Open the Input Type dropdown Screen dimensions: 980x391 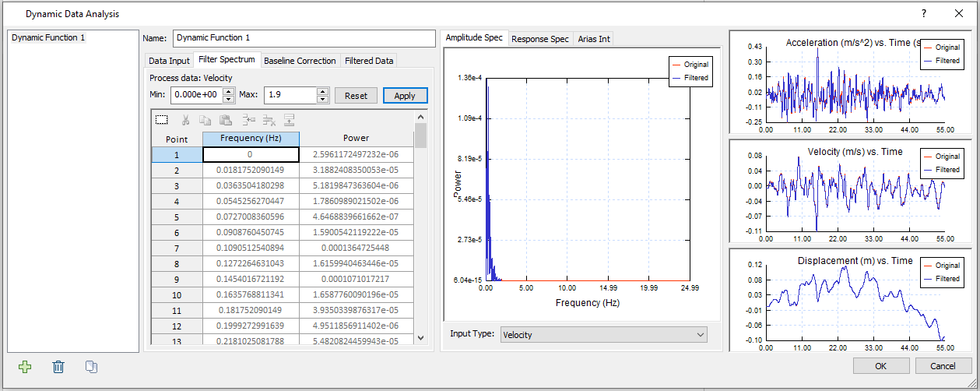pyautogui.click(x=603, y=334)
